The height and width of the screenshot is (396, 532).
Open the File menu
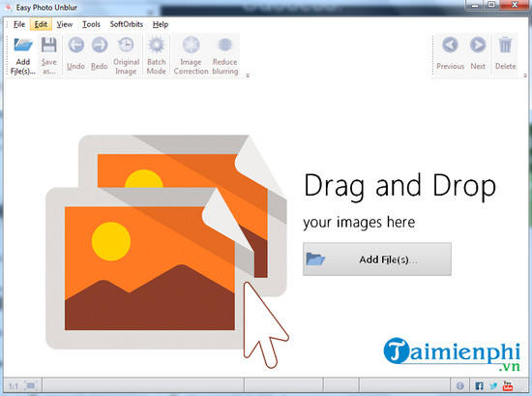pos(19,24)
